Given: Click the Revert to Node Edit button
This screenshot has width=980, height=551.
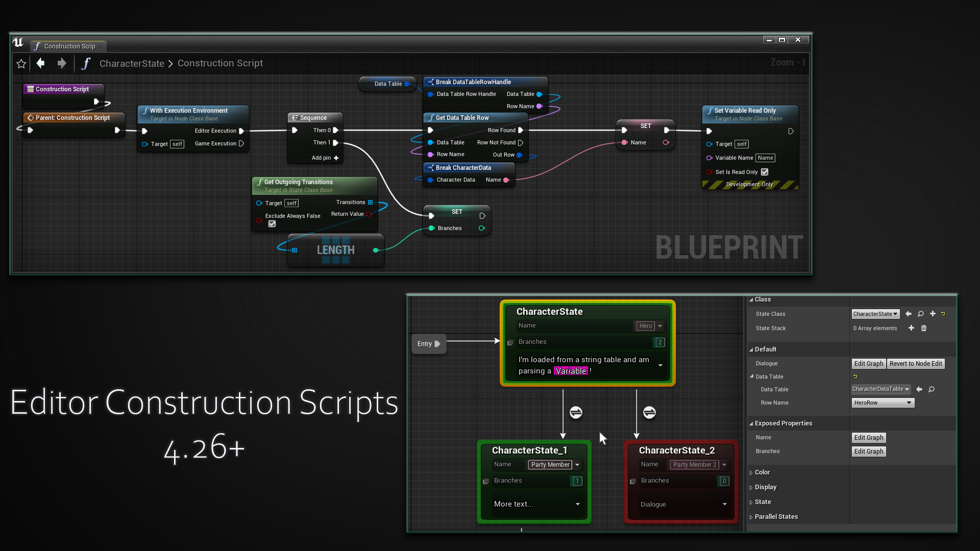Looking at the screenshot, I should point(916,363).
